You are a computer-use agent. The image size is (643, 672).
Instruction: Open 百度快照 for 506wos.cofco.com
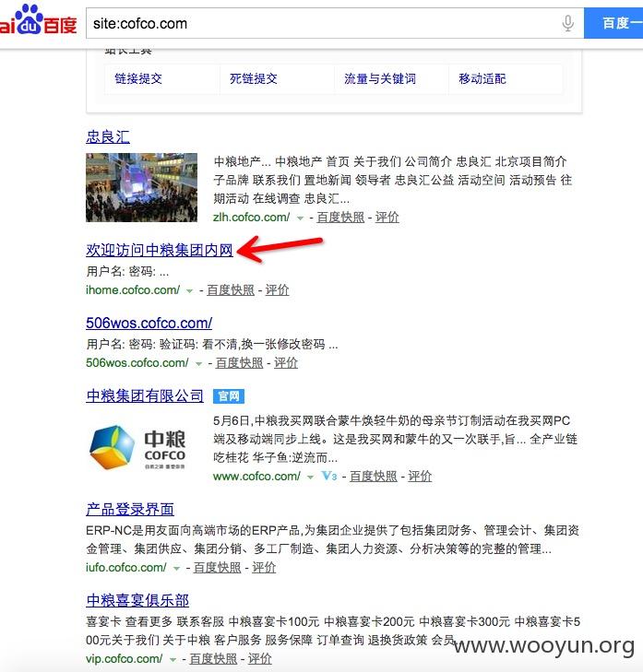[239, 363]
